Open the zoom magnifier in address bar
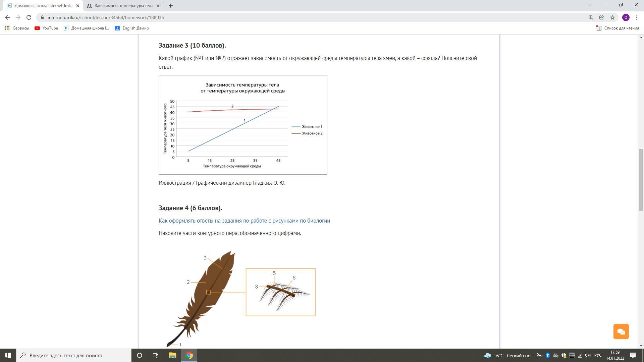The height and width of the screenshot is (362, 644). (x=591, y=17)
